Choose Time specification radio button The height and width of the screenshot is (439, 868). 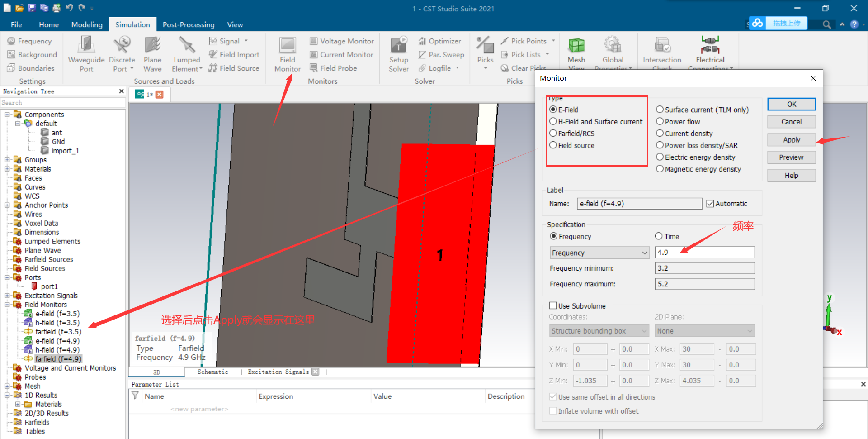pos(667,236)
